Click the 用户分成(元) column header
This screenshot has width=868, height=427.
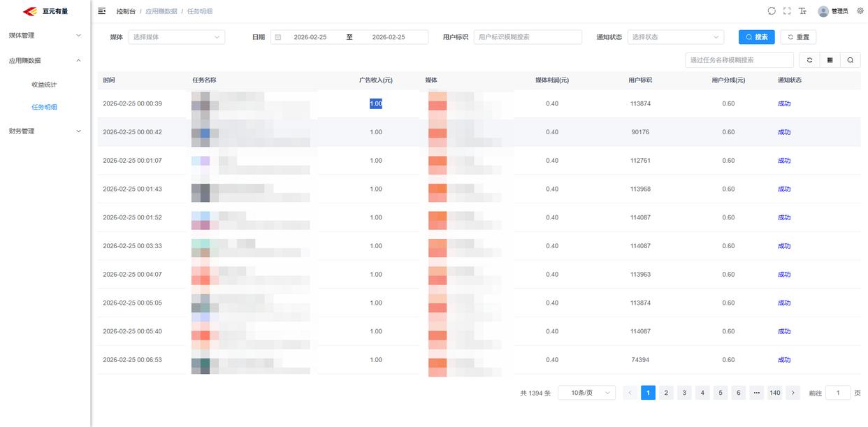tap(728, 80)
